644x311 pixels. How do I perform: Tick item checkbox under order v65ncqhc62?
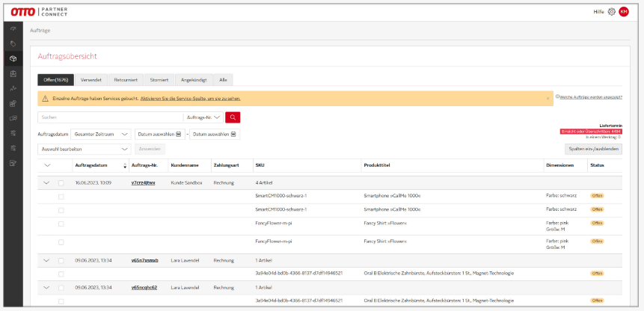(x=61, y=301)
